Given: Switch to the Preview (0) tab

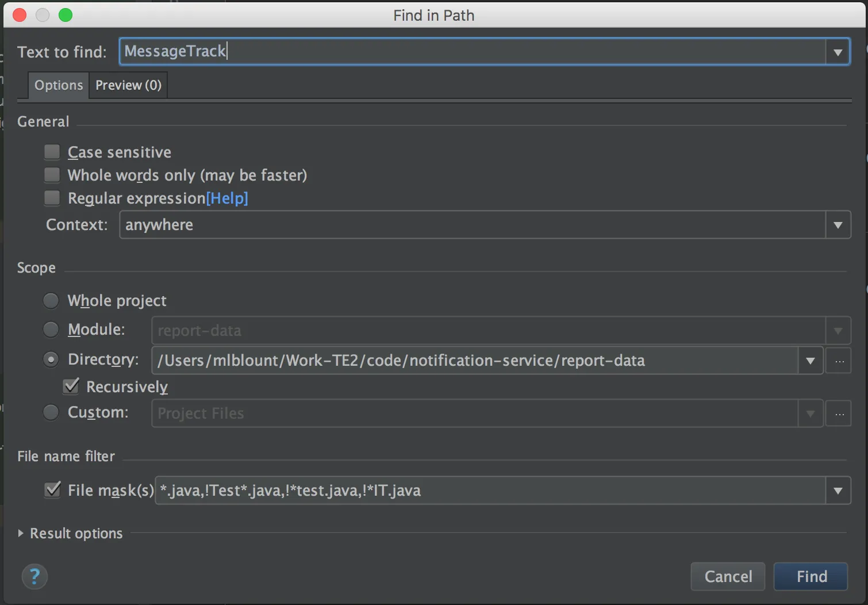Looking at the screenshot, I should tap(128, 85).
